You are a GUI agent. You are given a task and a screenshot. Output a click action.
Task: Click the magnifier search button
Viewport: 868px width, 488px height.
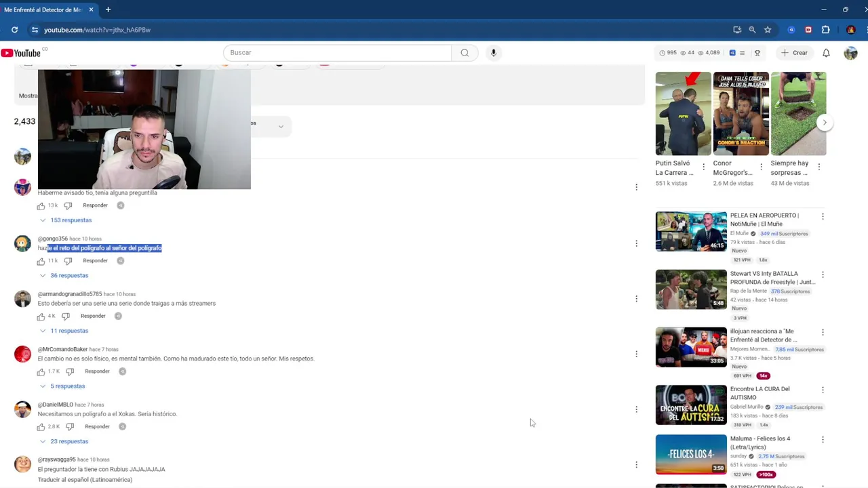click(465, 53)
